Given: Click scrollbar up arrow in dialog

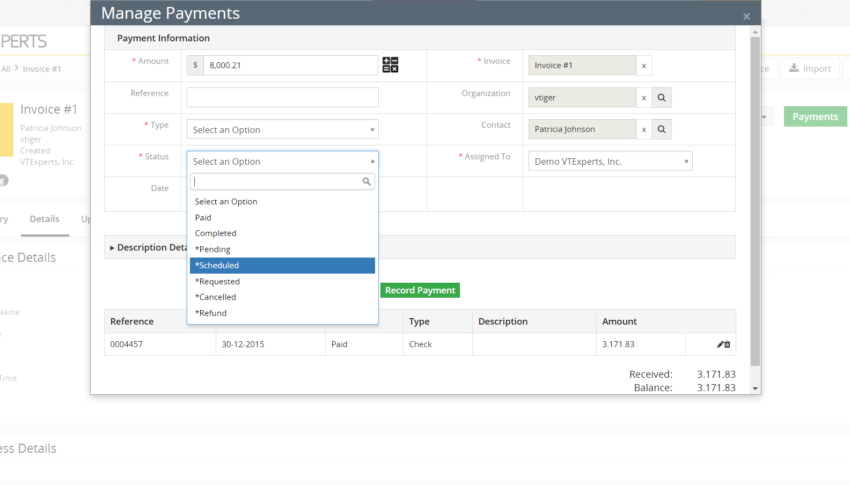Looking at the screenshot, I should pyautogui.click(x=755, y=33).
